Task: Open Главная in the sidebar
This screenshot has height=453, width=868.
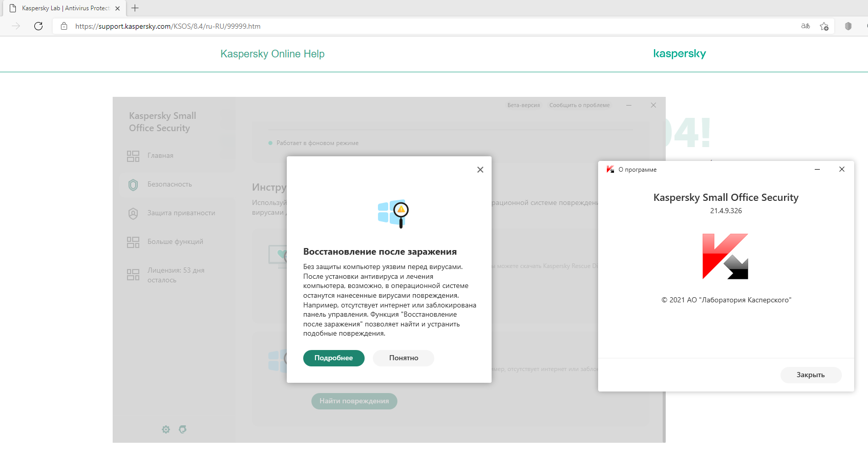Action: (x=160, y=156)
